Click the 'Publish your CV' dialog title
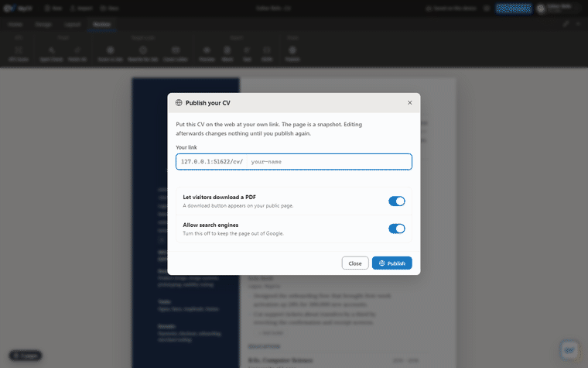This screenshot has height=368, width=588. point(208,103)
